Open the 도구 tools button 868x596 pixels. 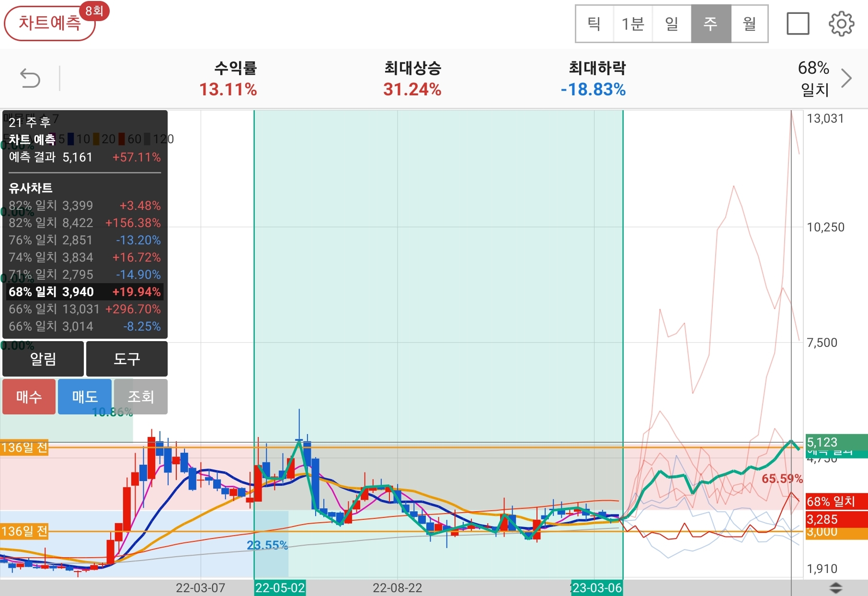tap(127, 359)
